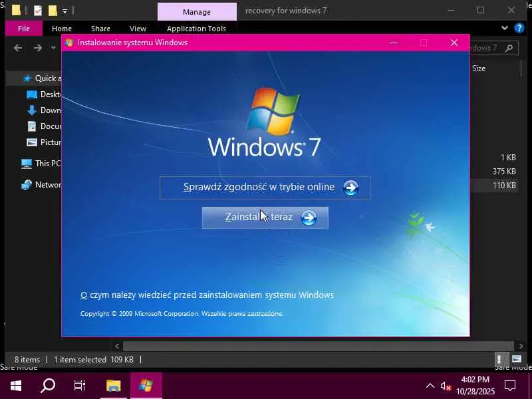
Task: Open Explorer help question mark icon
Action: (x=519, y=28)
